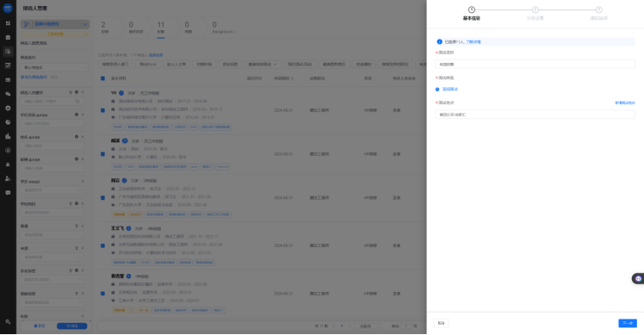
Task: Open the speech bubble icon in sidebar
Action: (x=8, y=192)
